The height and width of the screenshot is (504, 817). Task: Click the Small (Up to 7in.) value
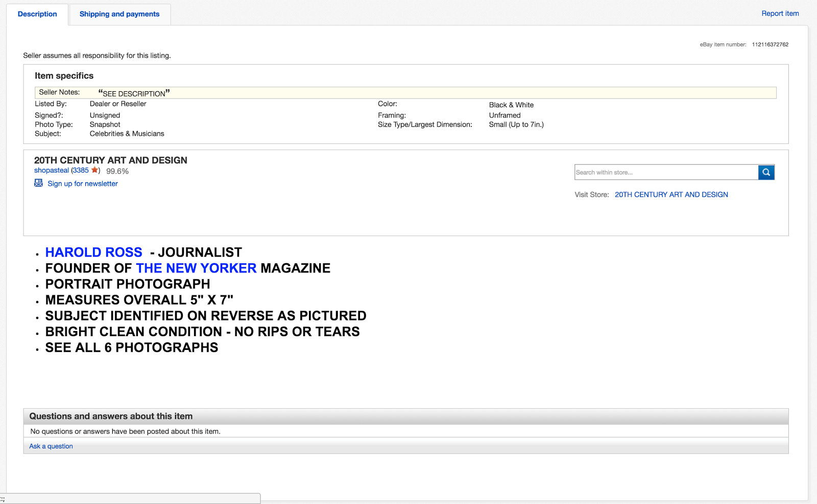tap(516, 125)
